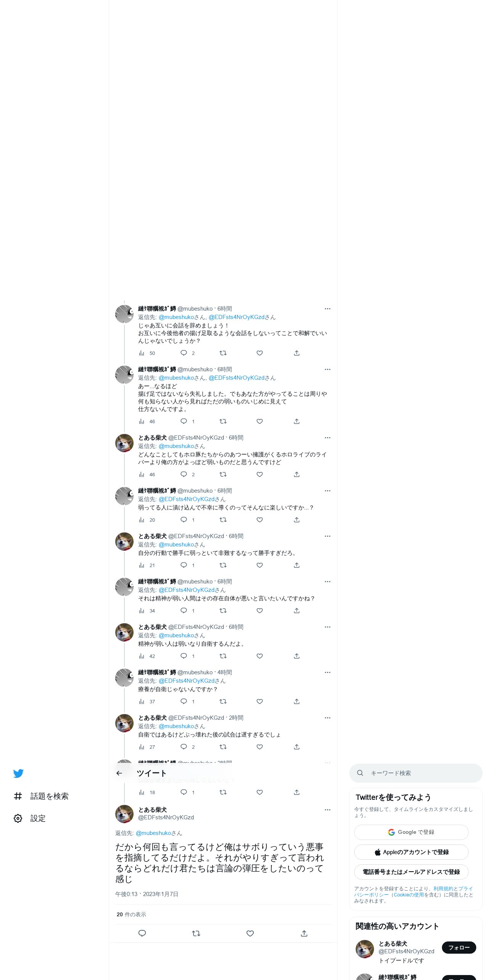Follow とある柴犬 in related accounts

pos(459,947)
